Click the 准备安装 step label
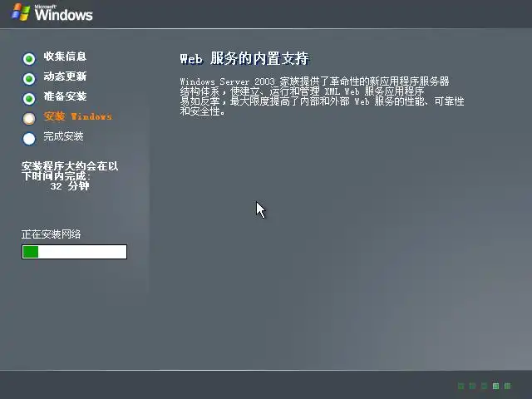Viewport: 532px width, 399px height. [65, 96]
